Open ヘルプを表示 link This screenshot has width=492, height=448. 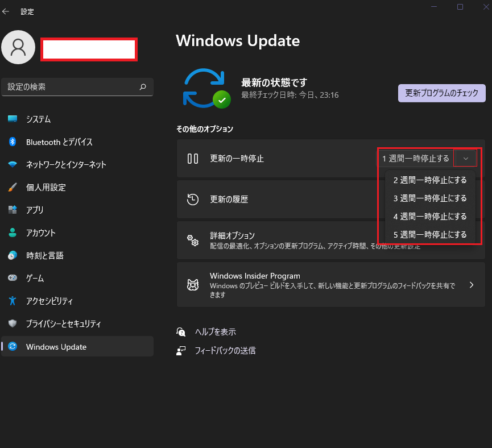tap(216, 332)
